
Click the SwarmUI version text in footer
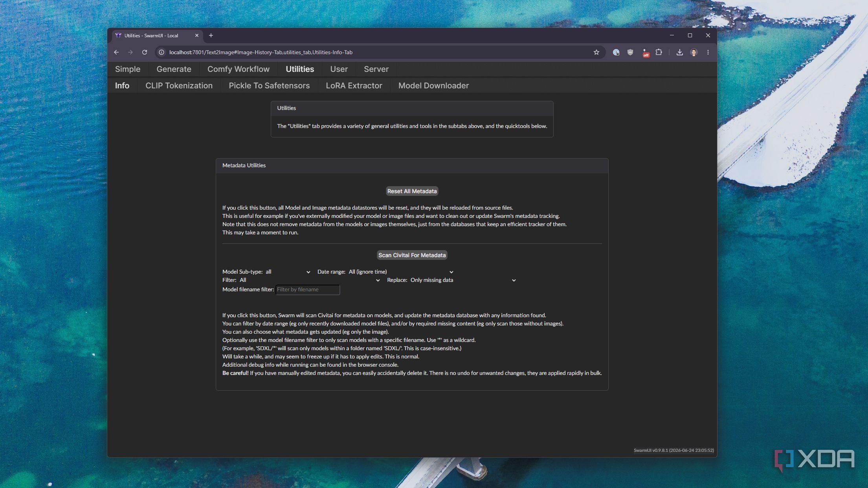pos(673,450)
